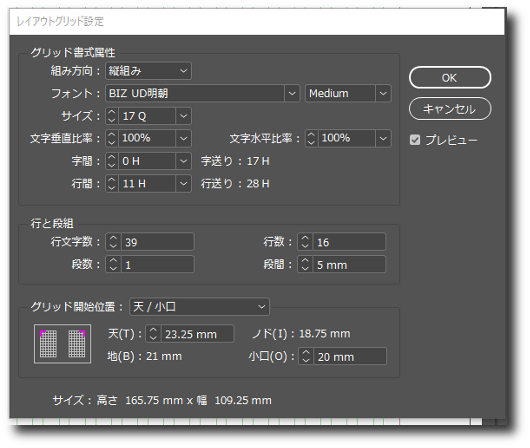Click the 文字垂直比率 stepper arrows
530x448 pixels.
112,138
